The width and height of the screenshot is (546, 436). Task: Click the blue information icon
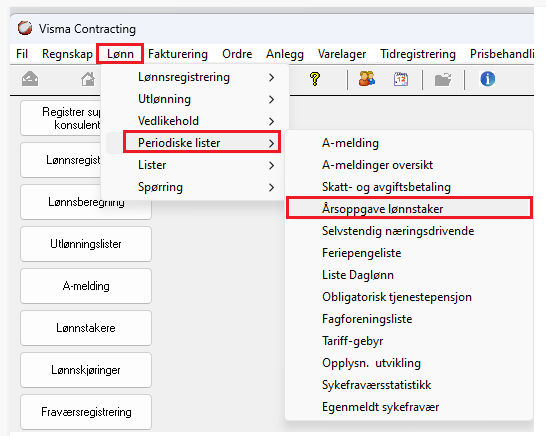pyautogui.click(x=488, y=79)
